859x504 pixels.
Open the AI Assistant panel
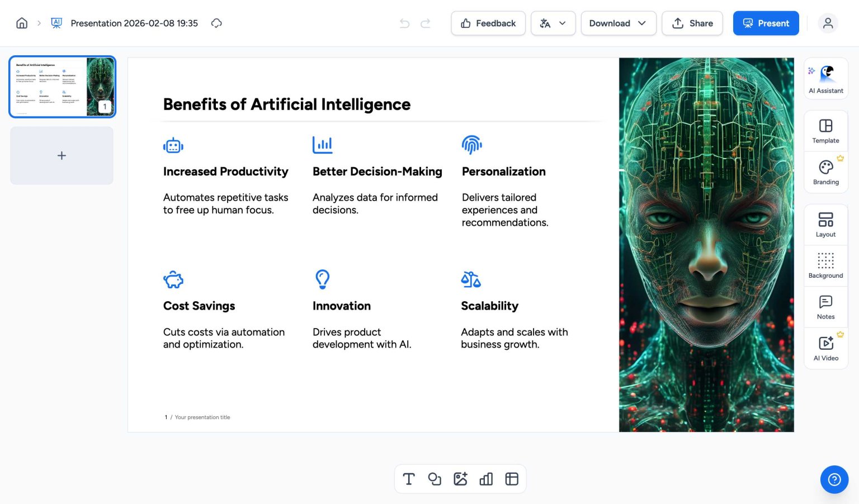[826, 79]
